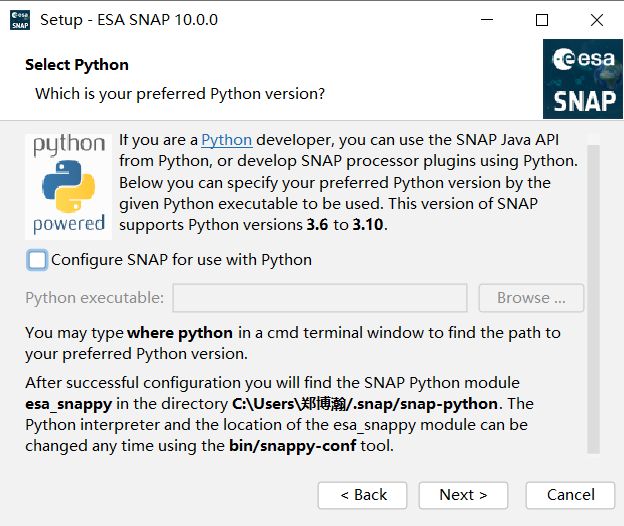
Task: Click the title bar text Setup - ESA SNAP 10.0.0
Action: coord(129,20)
